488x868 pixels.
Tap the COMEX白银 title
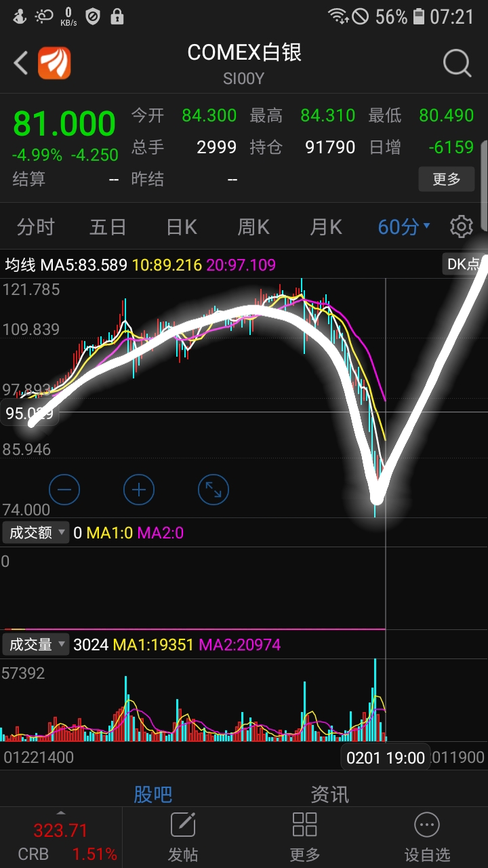click(244, 53)
